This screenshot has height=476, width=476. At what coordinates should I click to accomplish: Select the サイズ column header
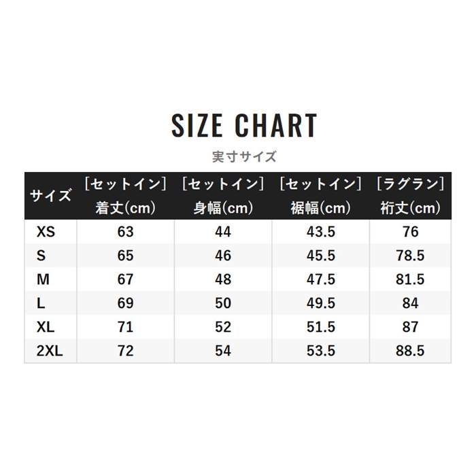pos(50,196)
